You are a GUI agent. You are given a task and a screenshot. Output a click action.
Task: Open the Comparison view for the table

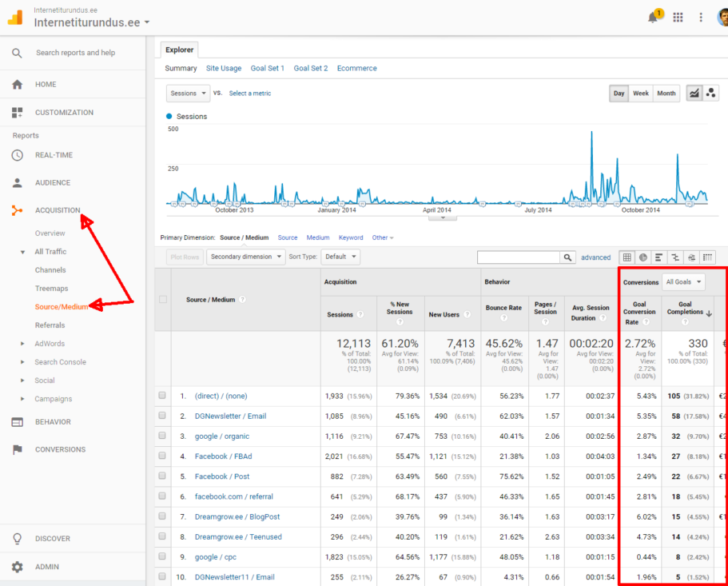point(676,256)
